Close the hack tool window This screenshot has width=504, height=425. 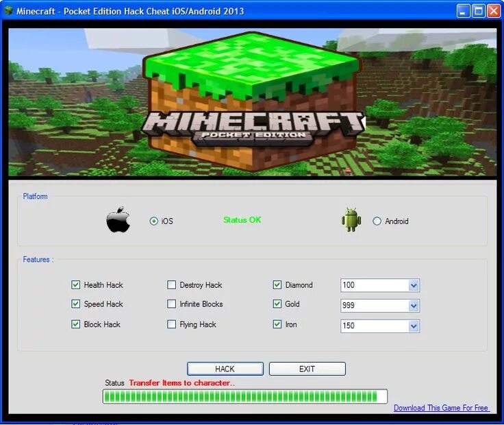tap(494, 11)
